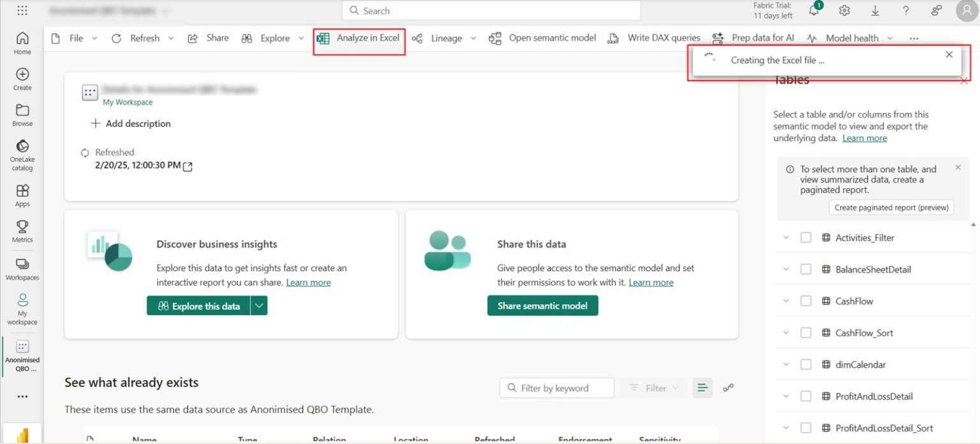Click the Fabric Trial days left text

pos(773,11)
